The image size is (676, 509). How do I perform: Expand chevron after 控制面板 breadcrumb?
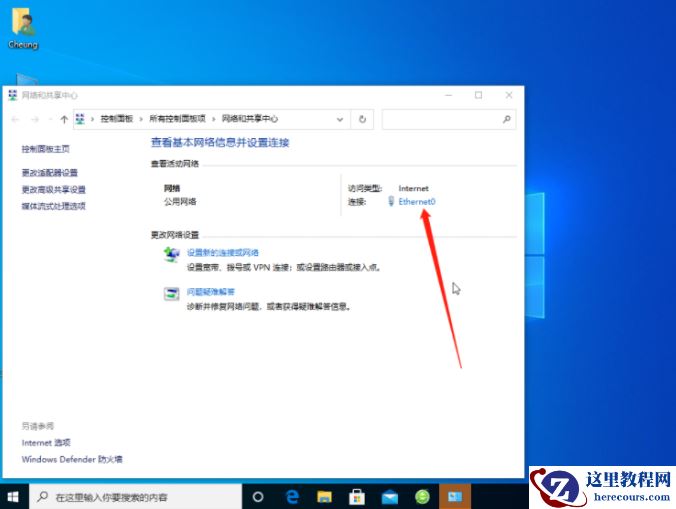(x=141, y=119)
